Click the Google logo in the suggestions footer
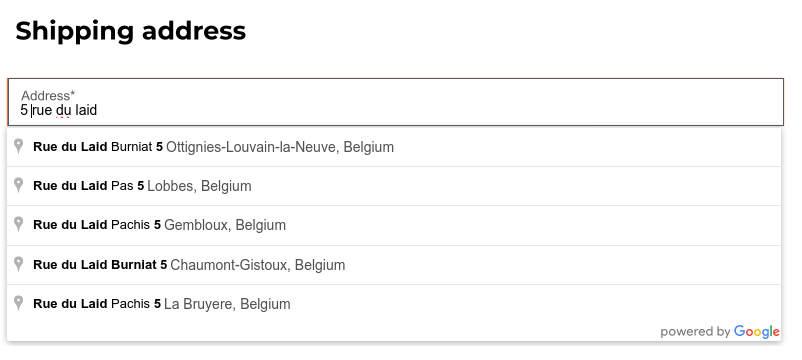 pos(756,332)
